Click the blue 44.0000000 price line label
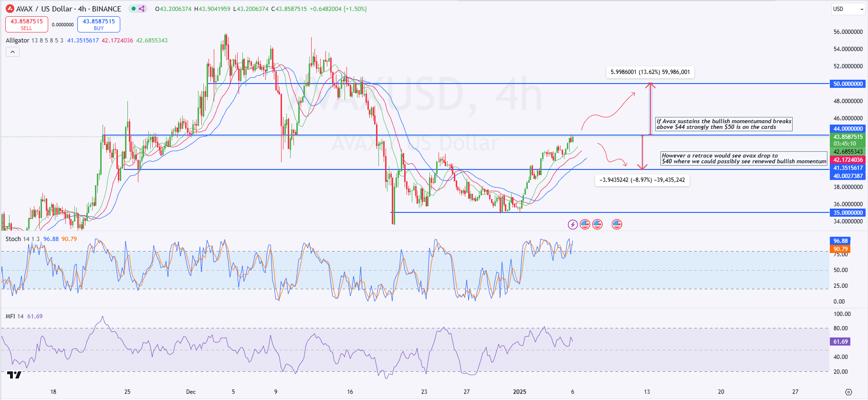The width and height of the screenshot is (868, 400). click(x=848, y=129)
